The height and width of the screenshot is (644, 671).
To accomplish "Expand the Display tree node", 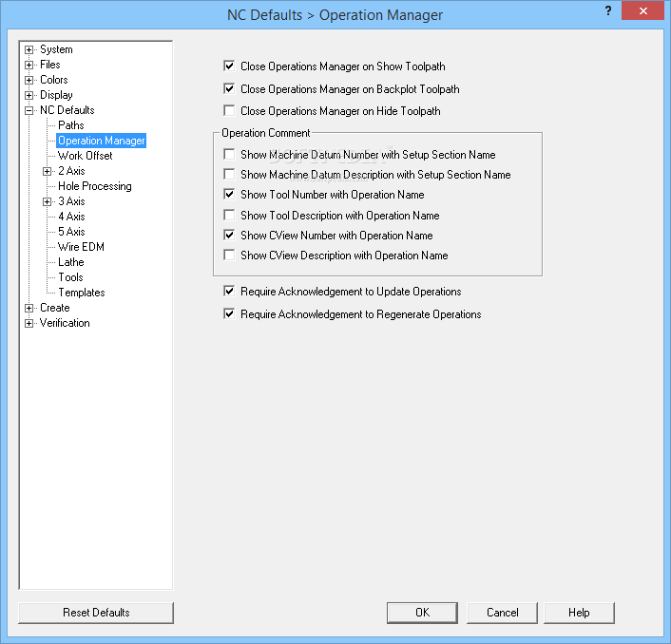I will click(x=29, y=95).
